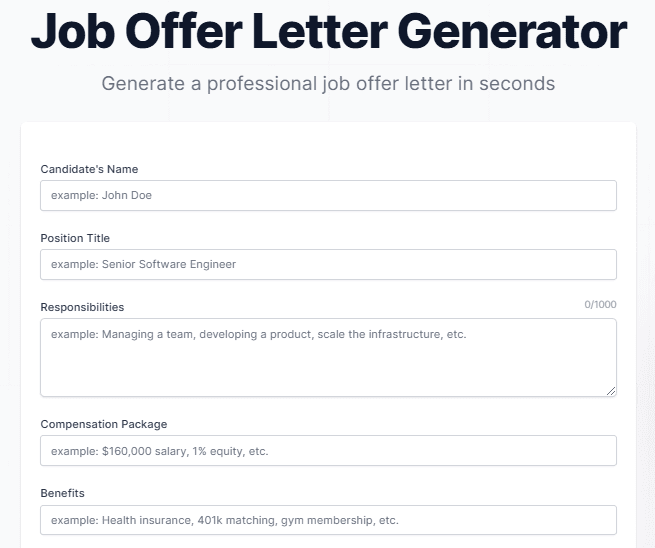Click the "Position Title" label text
Screen dimensions: 655x548
(x=75, y=238)
